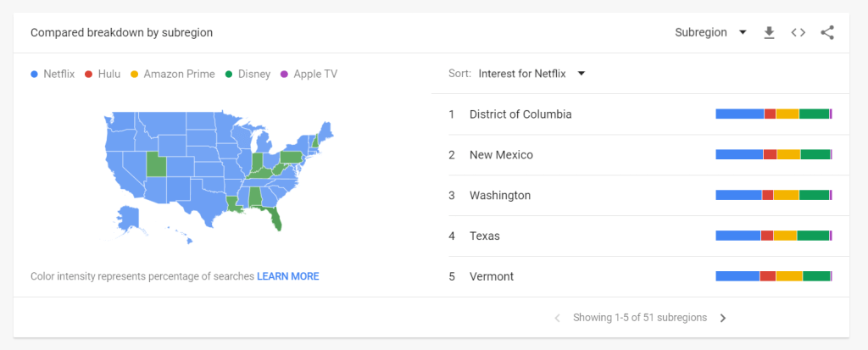Choose Texas from the subregion list
The height and width of the screenshot is (350, 868).
click(485, 236)
